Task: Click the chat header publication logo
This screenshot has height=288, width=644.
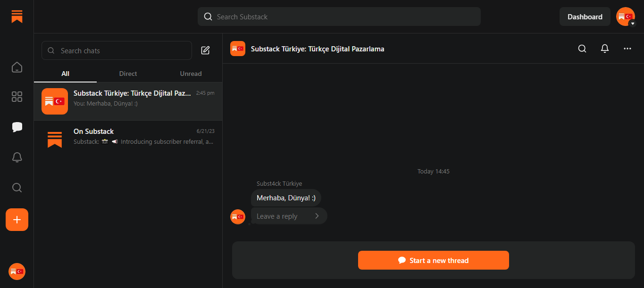Action: pos(238,49)
